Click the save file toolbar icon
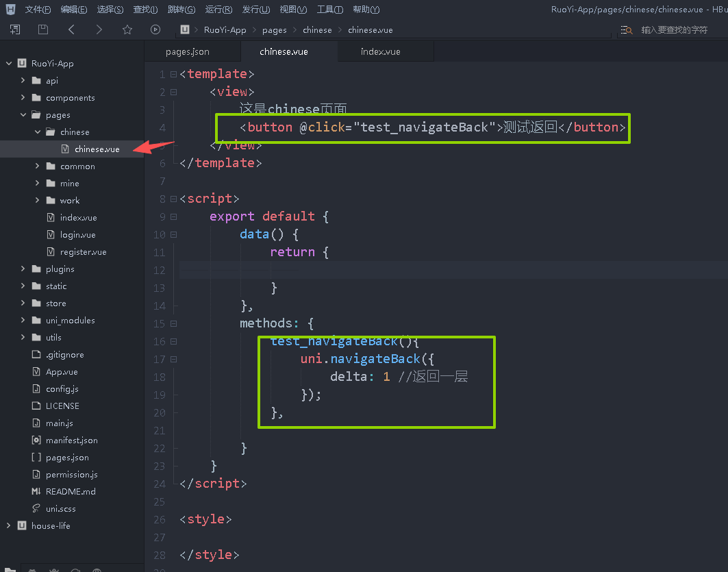 [x=43, y=29]
